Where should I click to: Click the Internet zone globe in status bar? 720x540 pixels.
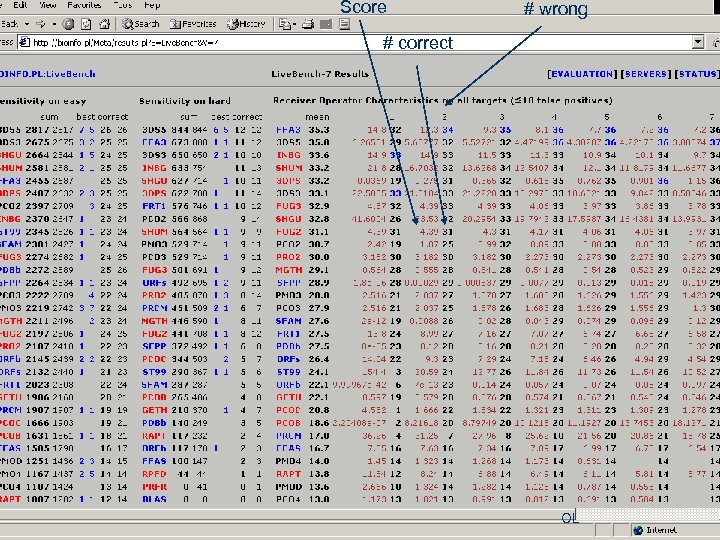point(638,530)
